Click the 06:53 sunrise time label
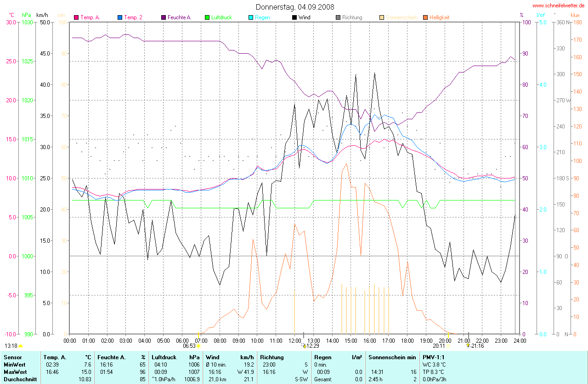 click(189, 346)
